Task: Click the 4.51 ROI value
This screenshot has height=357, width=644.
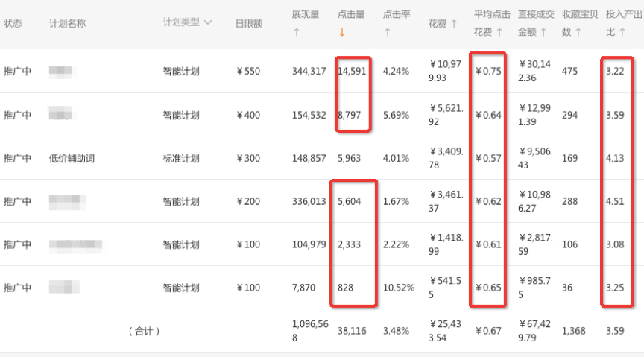Action: point(615,201)
